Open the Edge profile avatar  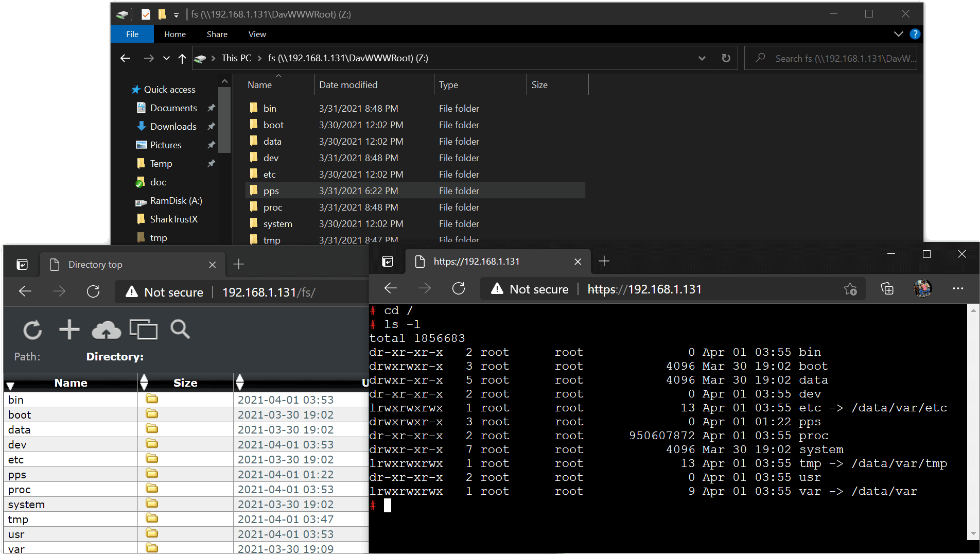tap(923, 288)
